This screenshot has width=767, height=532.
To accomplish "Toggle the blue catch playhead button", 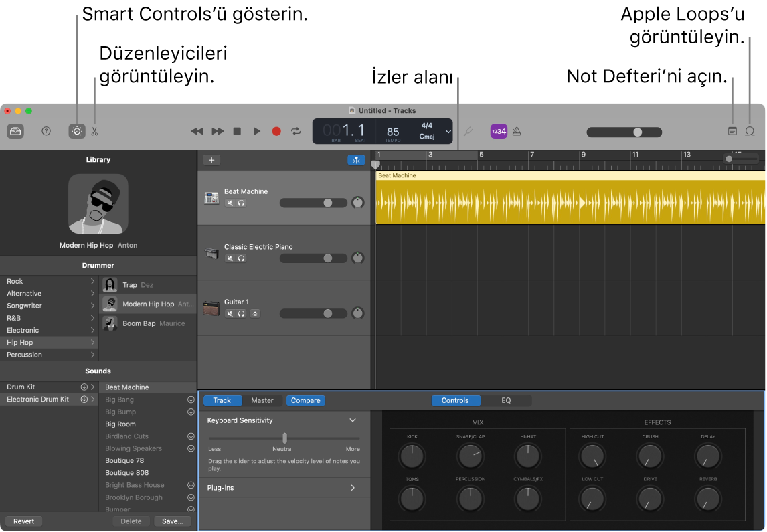I will 356,160.
